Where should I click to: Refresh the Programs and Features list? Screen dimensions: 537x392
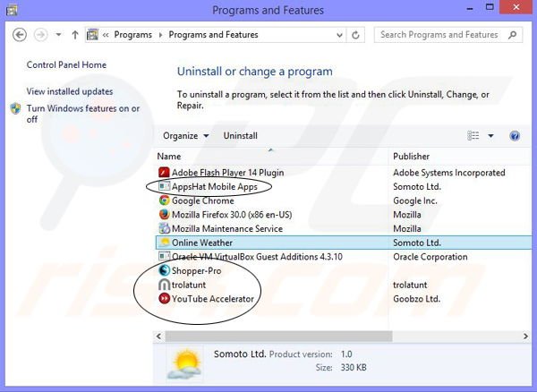point(355,35)
